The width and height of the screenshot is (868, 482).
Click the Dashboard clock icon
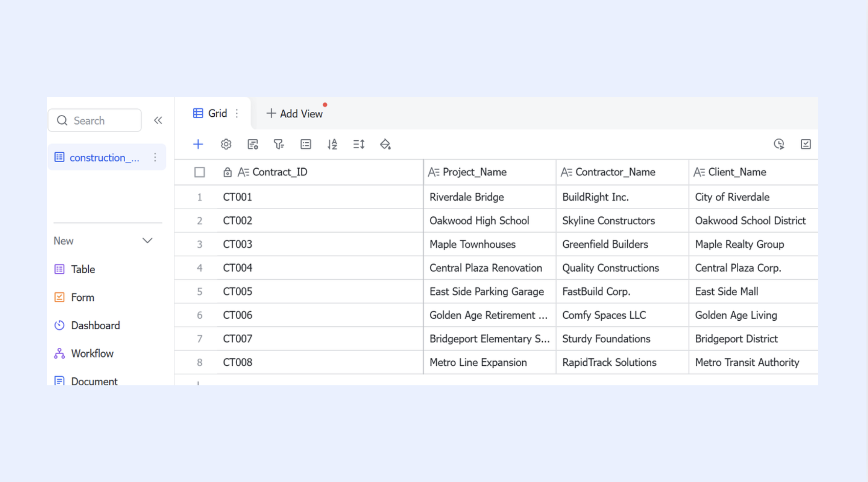click(59, 325)
